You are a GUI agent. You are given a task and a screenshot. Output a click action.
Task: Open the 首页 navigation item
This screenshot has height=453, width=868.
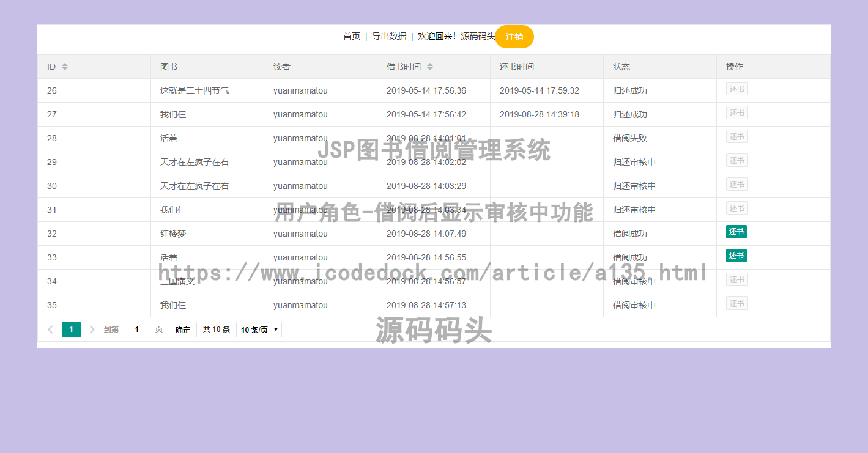[x=351, y=36]
